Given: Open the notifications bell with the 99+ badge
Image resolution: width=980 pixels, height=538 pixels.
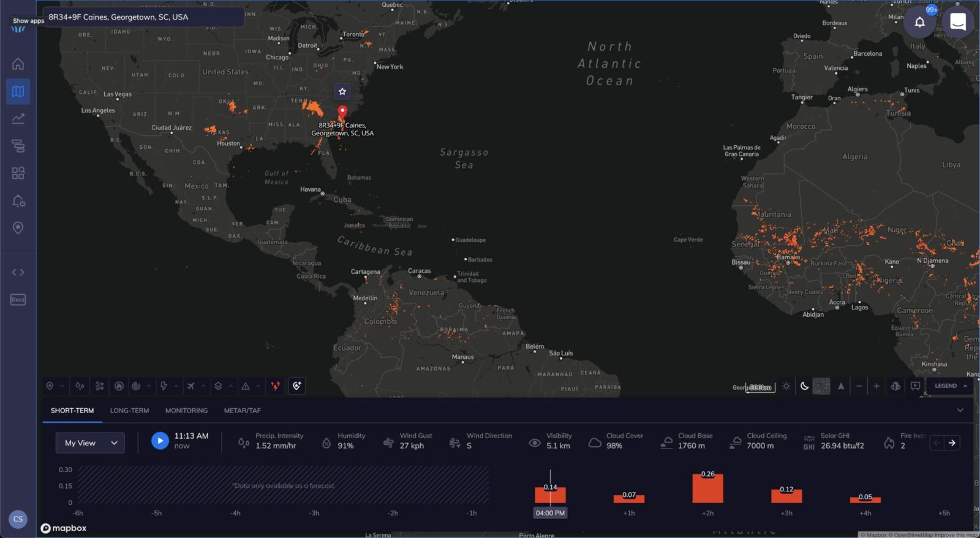Looking at the screenshot, I should pos(919,22).
